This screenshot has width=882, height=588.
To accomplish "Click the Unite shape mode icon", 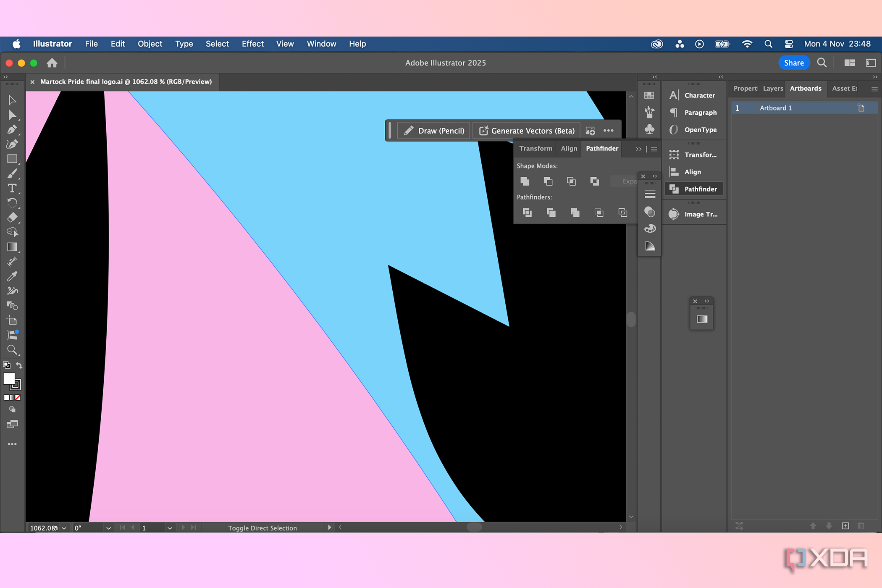I will 525,181.
